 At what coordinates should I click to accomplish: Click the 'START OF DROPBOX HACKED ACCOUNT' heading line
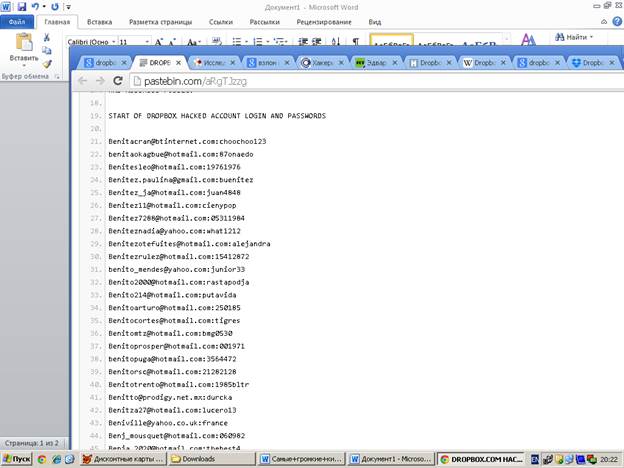coord(217,116)
